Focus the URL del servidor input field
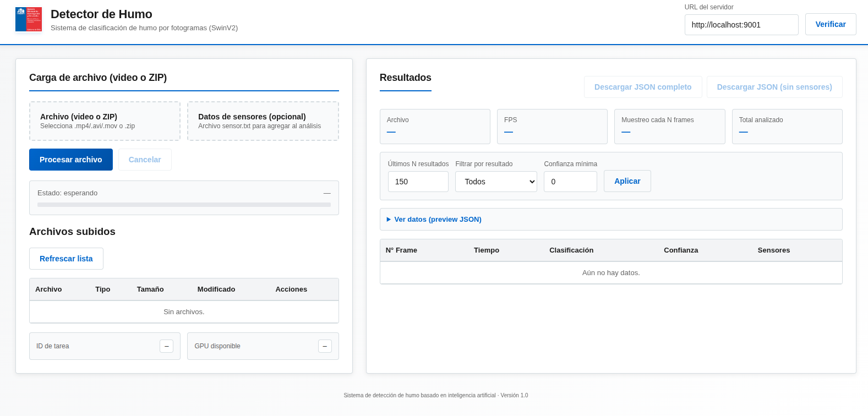Screen dimensions: 868x416 pos(741,25)
